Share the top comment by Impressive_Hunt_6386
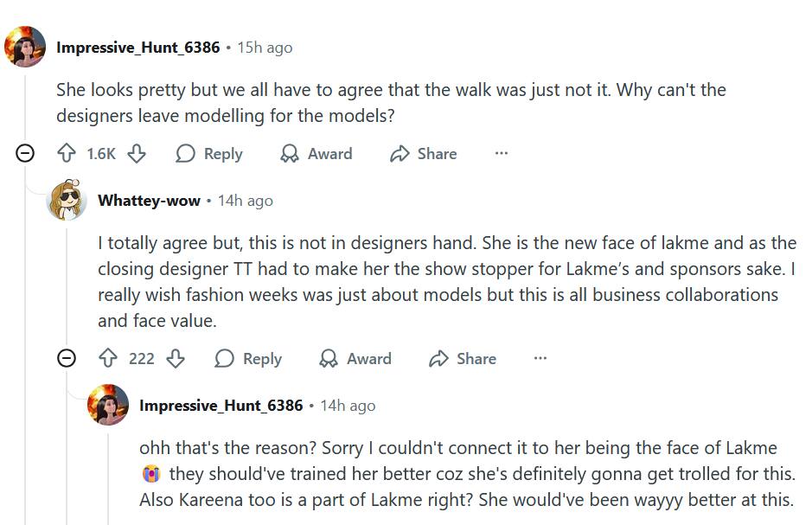812x525 pixels. (424, 154)
